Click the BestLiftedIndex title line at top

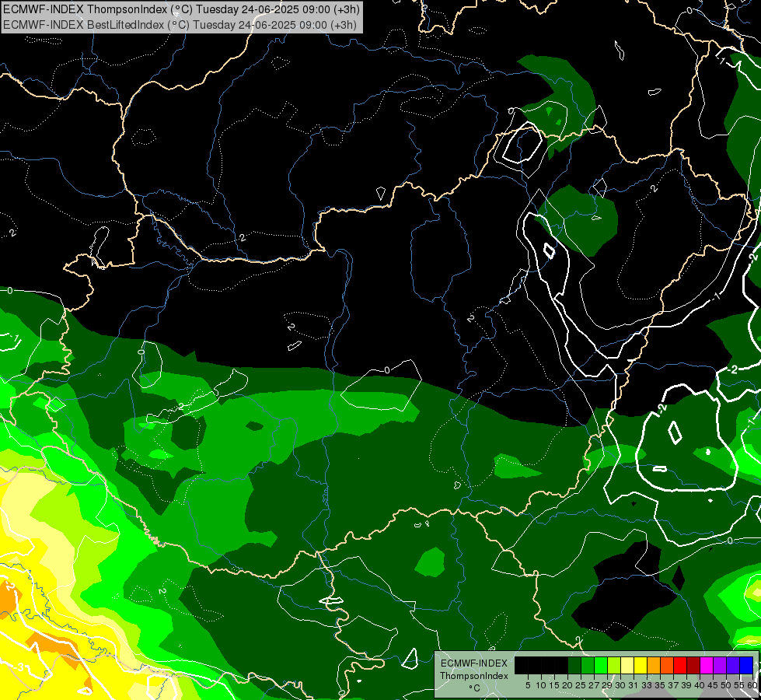click(180, 25)
